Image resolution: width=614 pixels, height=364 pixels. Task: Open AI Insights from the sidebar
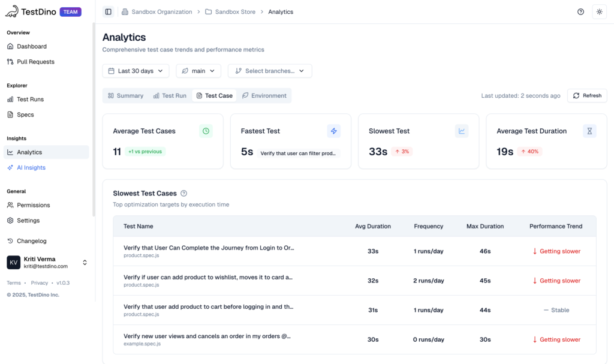coord(31,168)
